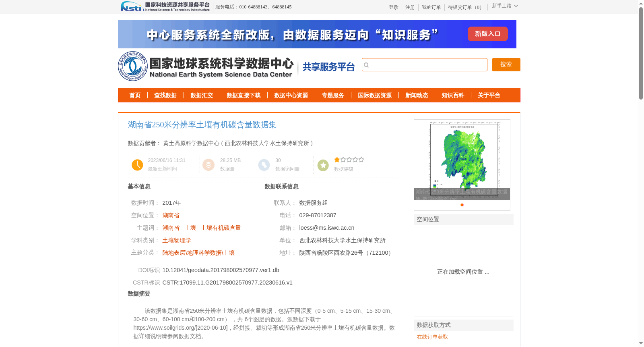
Task: Click the 在线订单获取 link
Action: pyautogui.click(x=432, y=337)
